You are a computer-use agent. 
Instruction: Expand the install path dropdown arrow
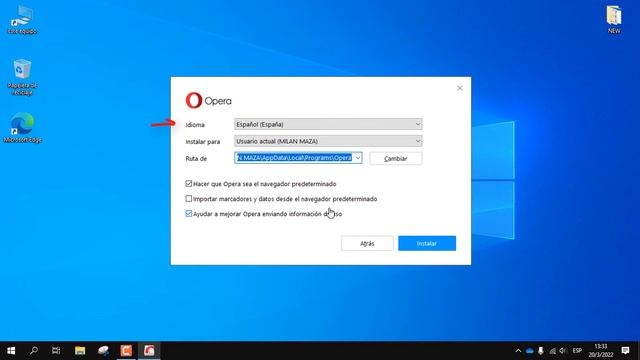tap(358, 158)
